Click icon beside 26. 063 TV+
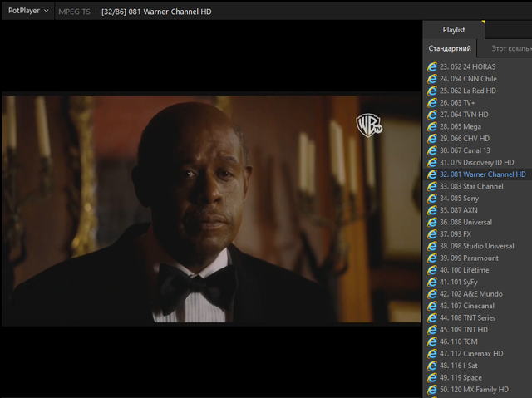Viewport: 532px width, 398px height. [432, 103]
